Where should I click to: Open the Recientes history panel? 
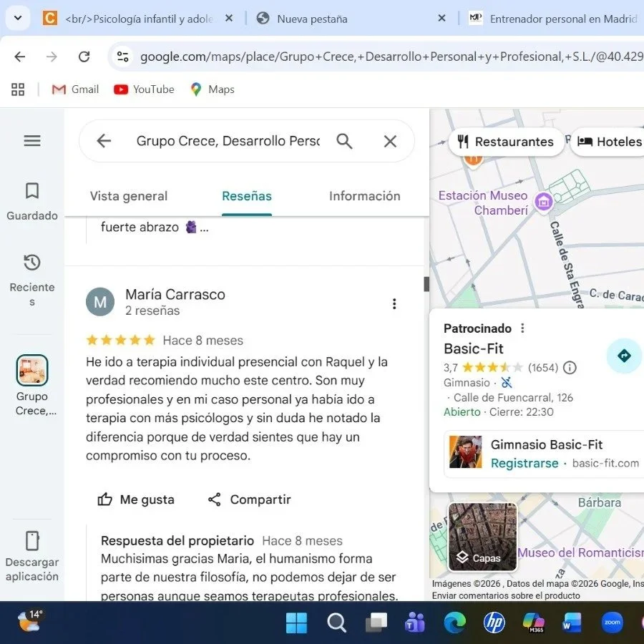coord(32,280)
